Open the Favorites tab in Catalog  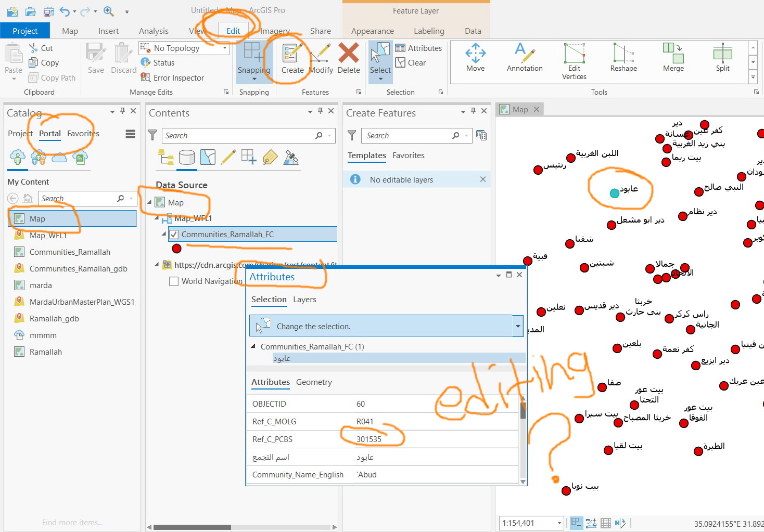pos(83,134)
